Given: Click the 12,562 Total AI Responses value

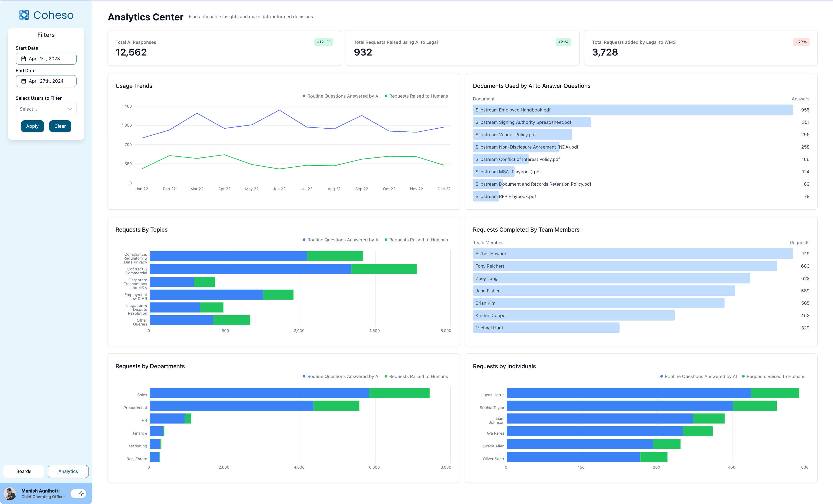Looking at the screenshot, I should 131,52.
